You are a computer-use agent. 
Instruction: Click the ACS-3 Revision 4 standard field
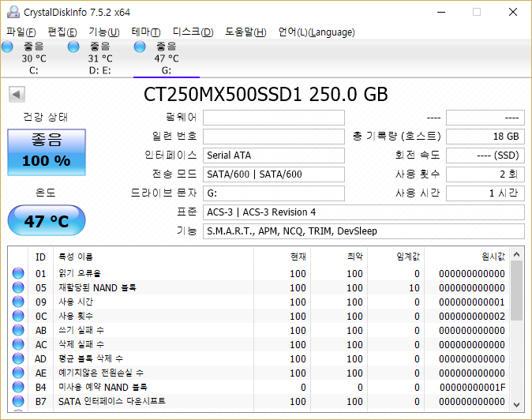(364, 212)
